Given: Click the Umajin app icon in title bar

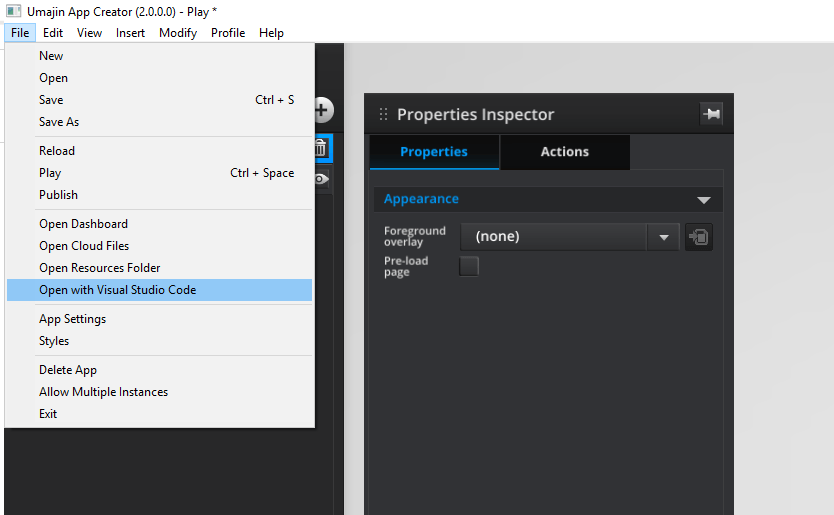Looking at the screenshot, I should 13,11.
